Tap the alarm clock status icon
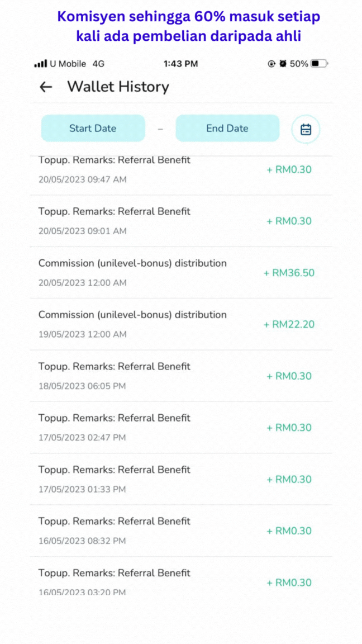 click(x=283, y=64)
